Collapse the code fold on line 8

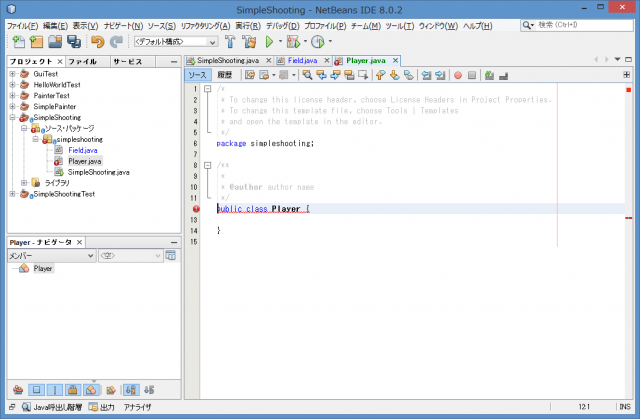pyautogui.click(x=207, y=165)
